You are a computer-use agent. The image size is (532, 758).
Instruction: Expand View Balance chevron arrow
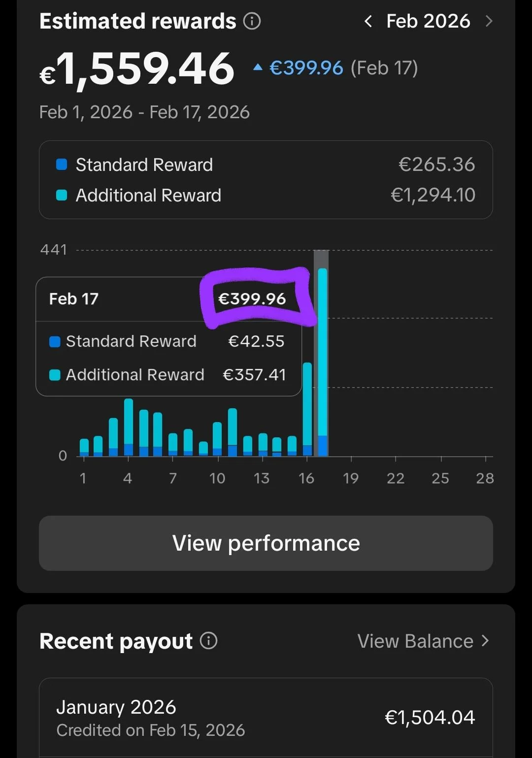point(486,641)
